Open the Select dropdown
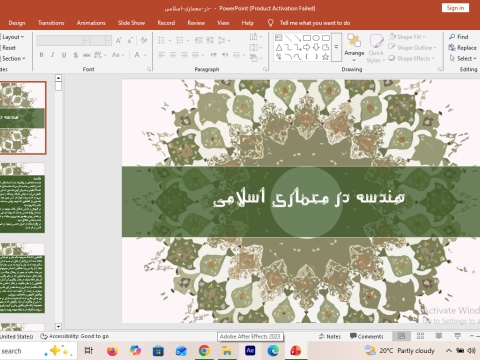This screenshot has height=360, width=480. coord(463,59)
